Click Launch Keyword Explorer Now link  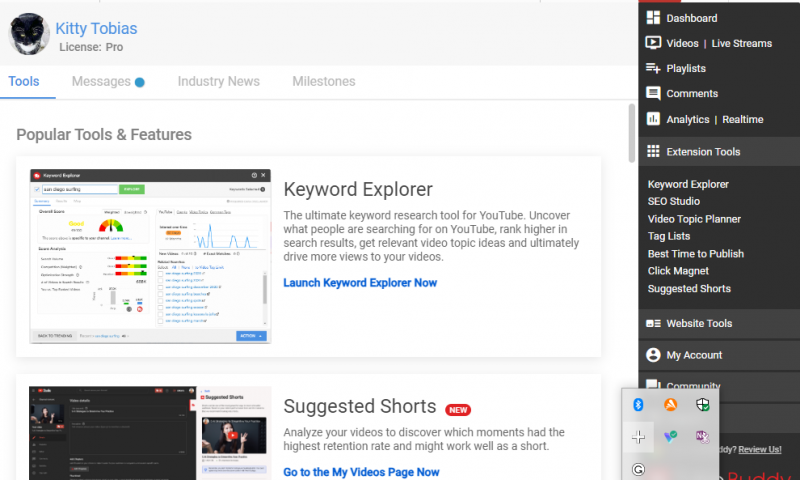click(360, 283)
